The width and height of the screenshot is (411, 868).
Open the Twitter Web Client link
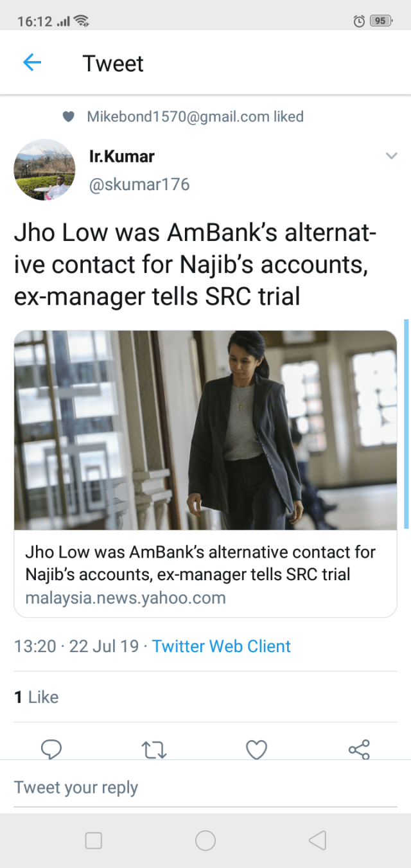pyautogui.click(x=222, y=646)
